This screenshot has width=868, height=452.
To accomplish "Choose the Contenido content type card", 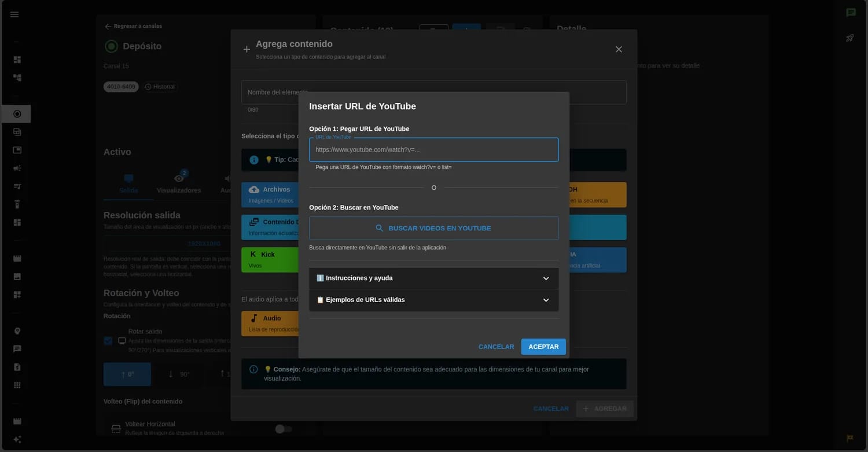I will tap(270, 227).
